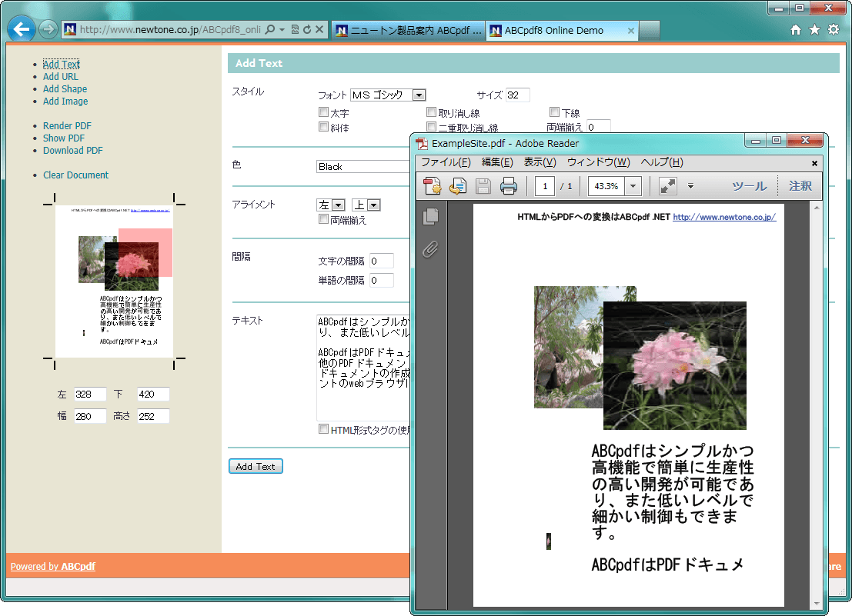Viewport: 852px width, 616px height.
Task: Expand the Adobe Reader toolbar options arrow
Action: [690, 185]
